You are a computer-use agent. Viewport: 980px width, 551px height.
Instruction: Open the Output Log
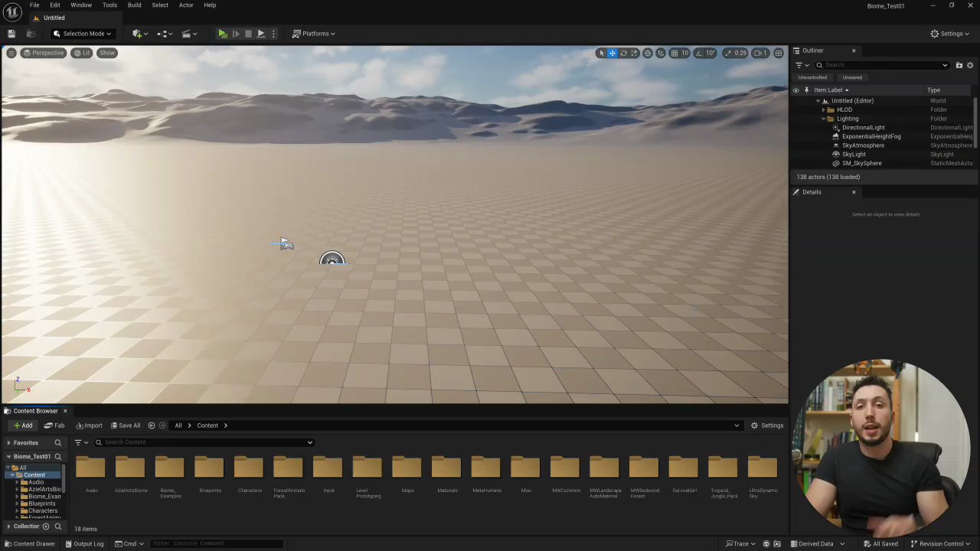click(84, 544)
